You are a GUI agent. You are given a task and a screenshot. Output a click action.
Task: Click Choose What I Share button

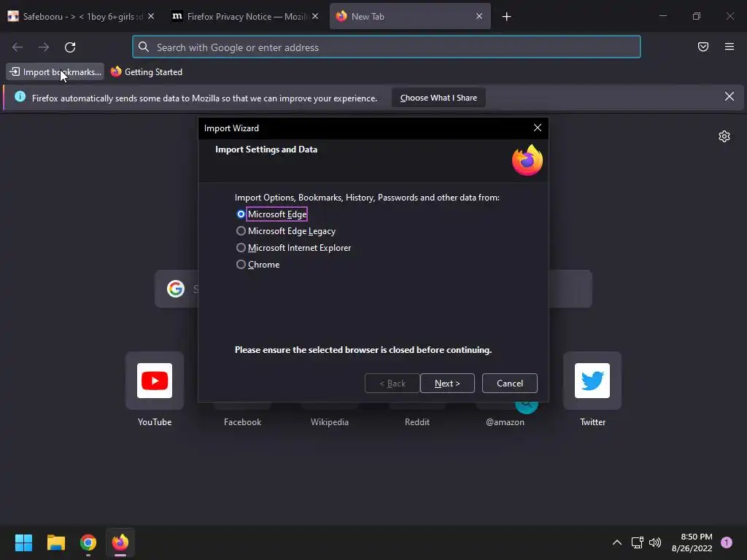pyautogui.click(x=438, y=98)
